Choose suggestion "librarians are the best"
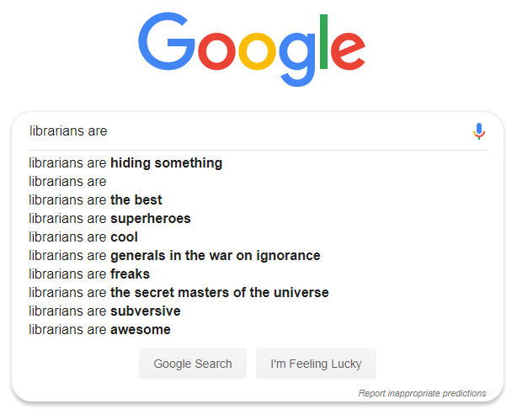The width and height of the screenshot is (517, 420). [x=95, y=200]
